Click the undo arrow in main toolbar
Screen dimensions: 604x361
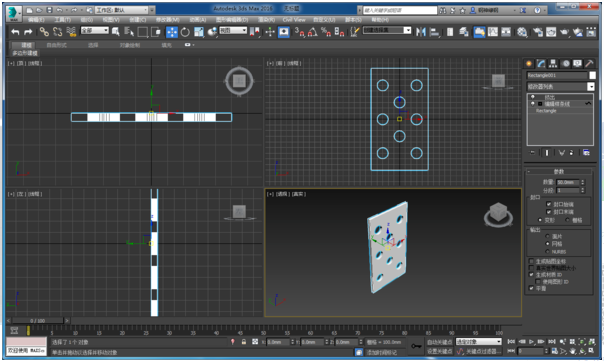(15, 32)
